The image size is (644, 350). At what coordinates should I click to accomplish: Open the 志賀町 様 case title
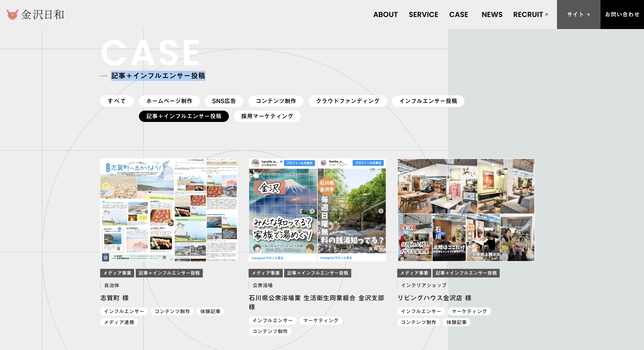[114, 298]
